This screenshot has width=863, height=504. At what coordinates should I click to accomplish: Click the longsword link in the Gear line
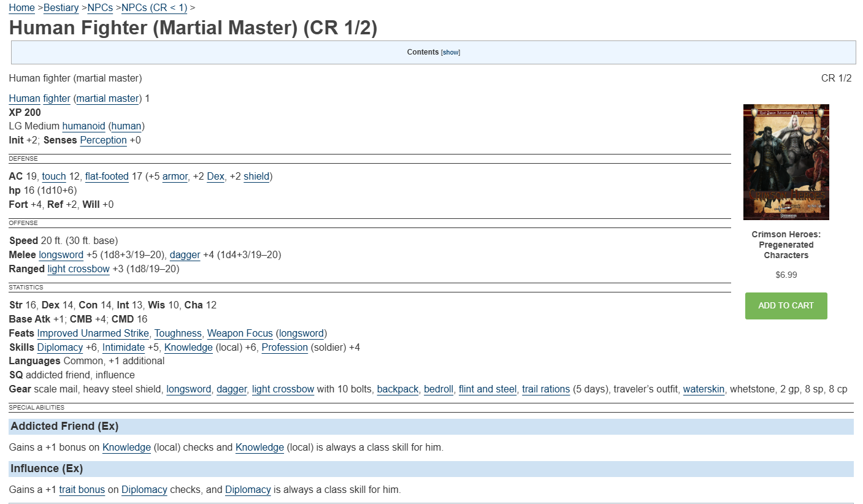pos(189,389)
